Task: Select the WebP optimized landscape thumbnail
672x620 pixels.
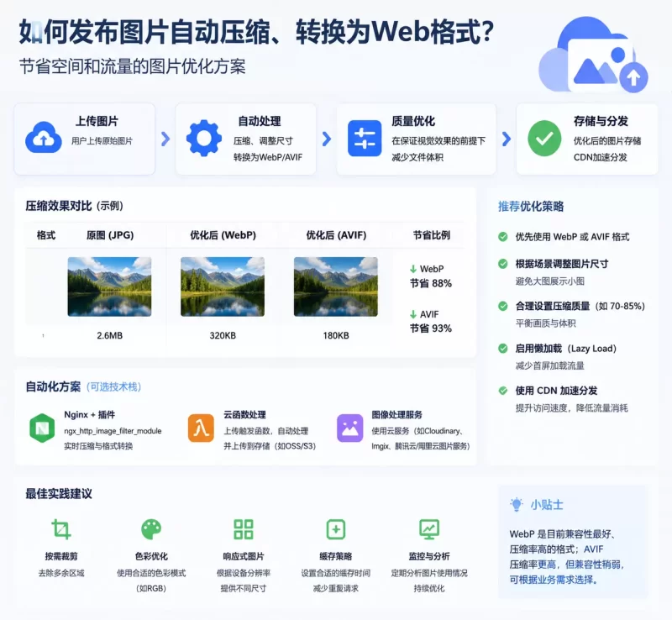Action: [223, 286]
